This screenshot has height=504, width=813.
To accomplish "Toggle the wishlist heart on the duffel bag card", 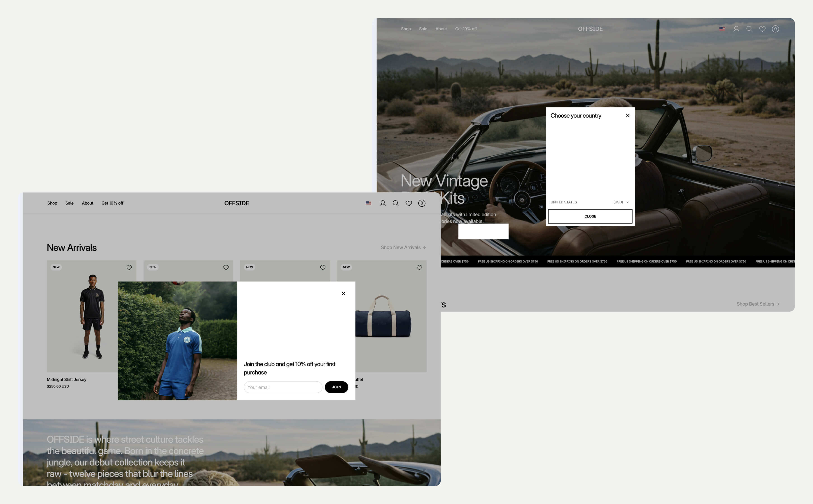I will point(419,267).
